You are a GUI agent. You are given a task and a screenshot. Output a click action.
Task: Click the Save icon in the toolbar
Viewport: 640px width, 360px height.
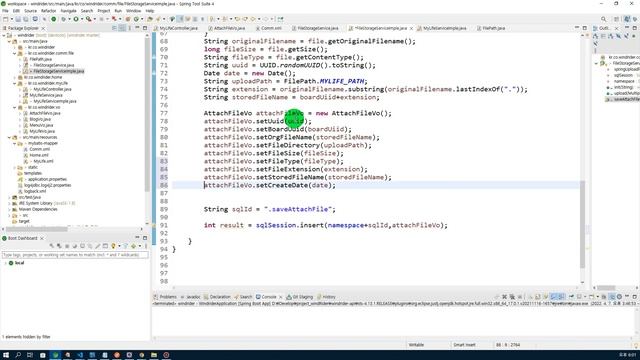(18, 19)
